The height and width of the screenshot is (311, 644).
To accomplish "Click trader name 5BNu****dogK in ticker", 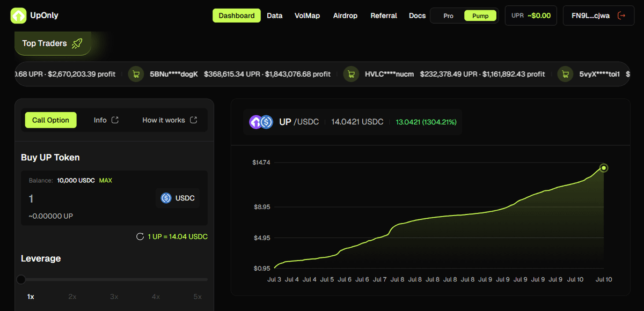I will 174,74.
